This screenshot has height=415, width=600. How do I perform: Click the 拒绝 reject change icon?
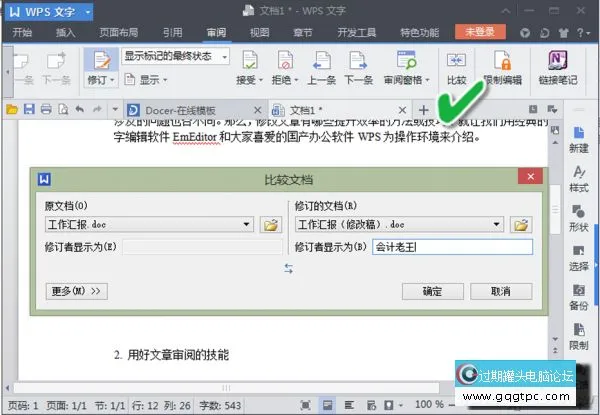click(285, 60)
